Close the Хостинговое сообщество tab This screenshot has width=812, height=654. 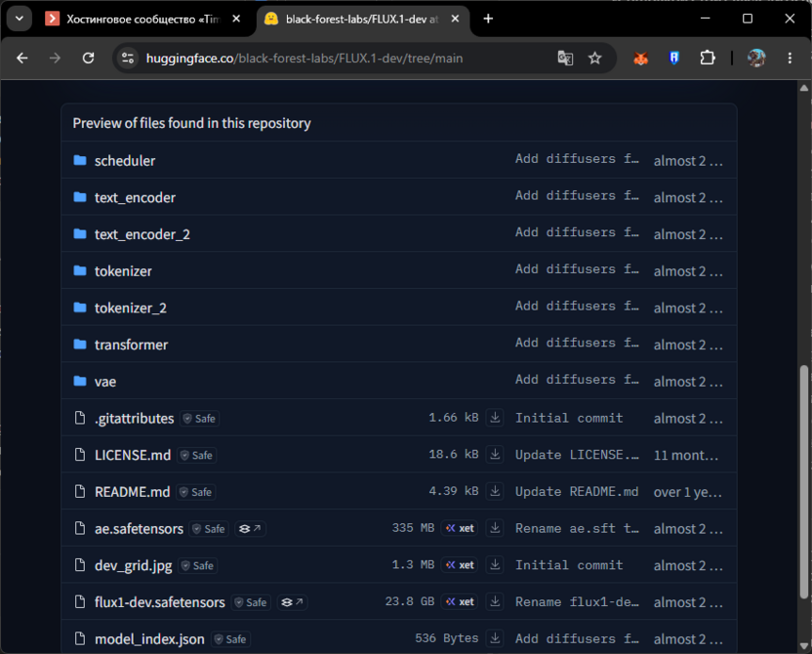point(236,19)
